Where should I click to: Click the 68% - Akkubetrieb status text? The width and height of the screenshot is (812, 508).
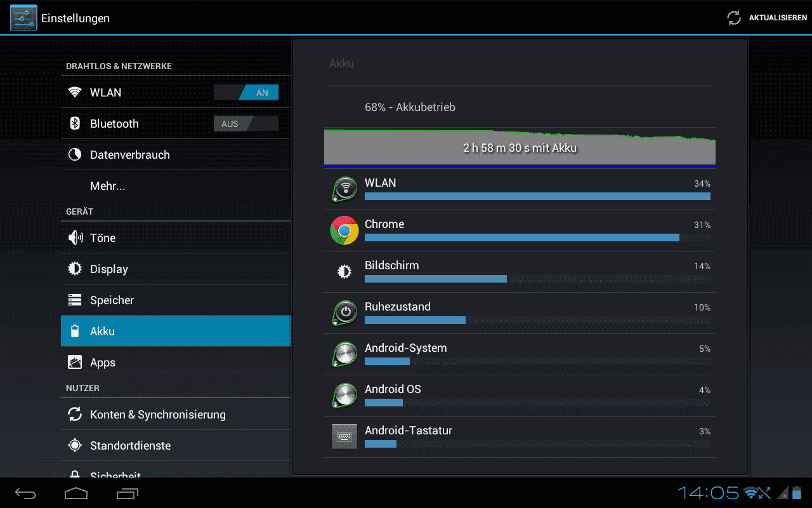click(x=410, y=107)
